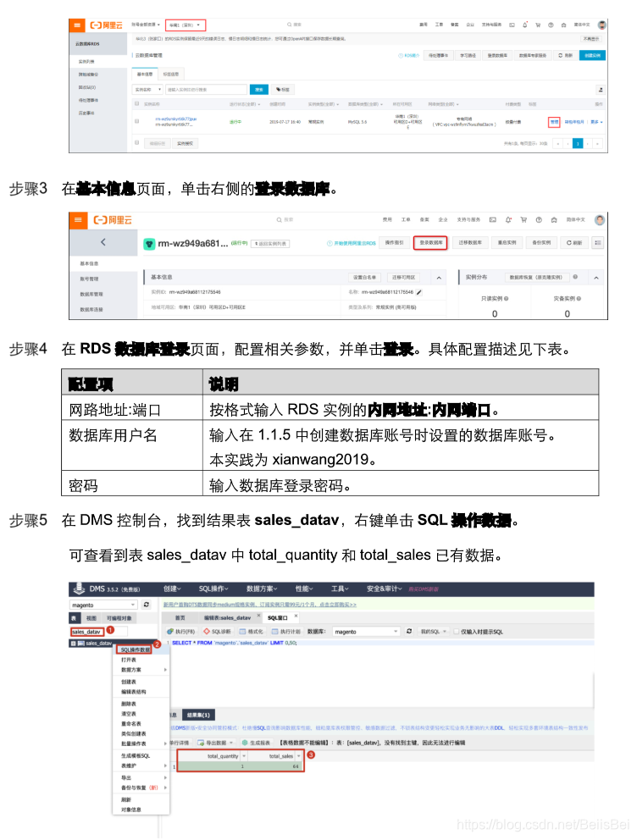Click the sales_datav table filter input
637x840 pixels.
click(x=99, y=632)
